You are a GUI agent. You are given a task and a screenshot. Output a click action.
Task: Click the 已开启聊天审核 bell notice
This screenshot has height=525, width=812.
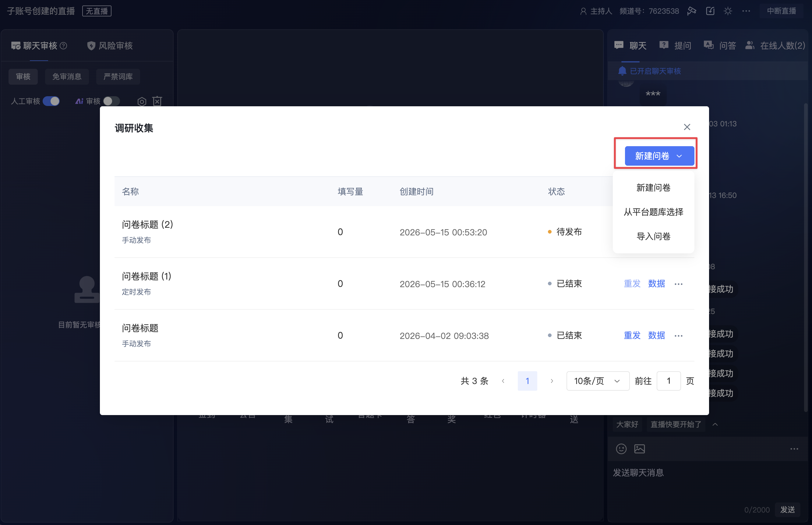coord(649,71)
